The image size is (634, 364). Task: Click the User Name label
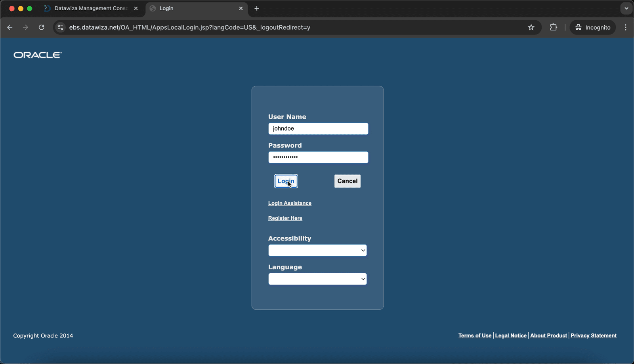click(287, 117)
